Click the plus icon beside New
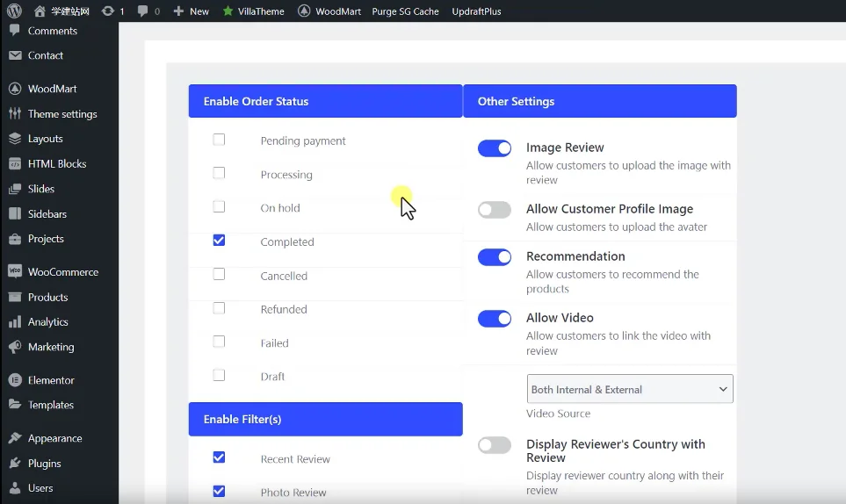The height and width of the screenshot is (504, 846). pyautogui.click(x=178, y=11)
